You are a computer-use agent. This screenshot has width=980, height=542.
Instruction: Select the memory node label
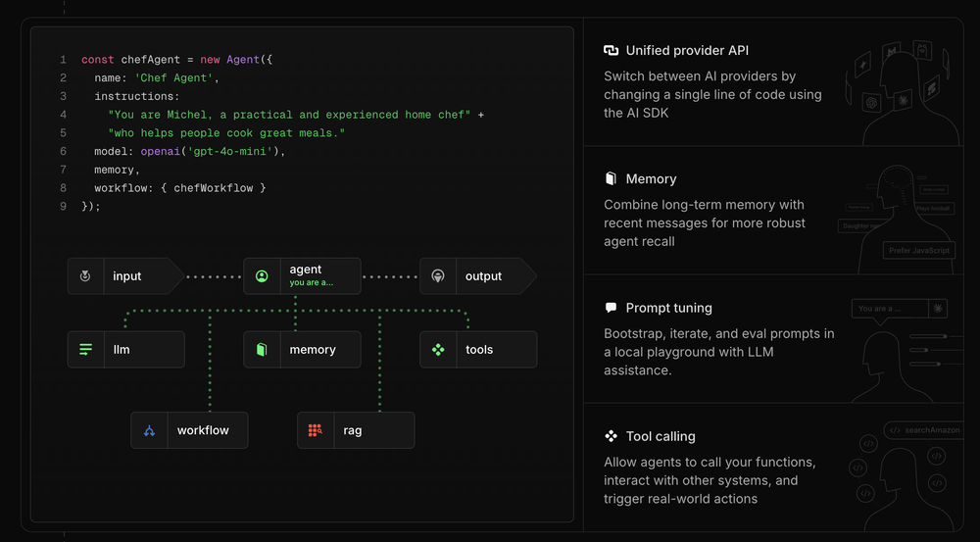313,350
